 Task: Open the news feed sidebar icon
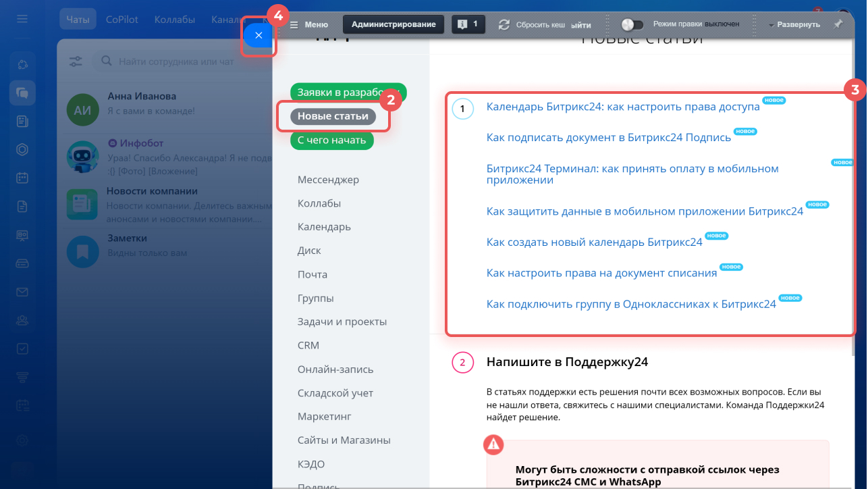click(x=22, y=122)
